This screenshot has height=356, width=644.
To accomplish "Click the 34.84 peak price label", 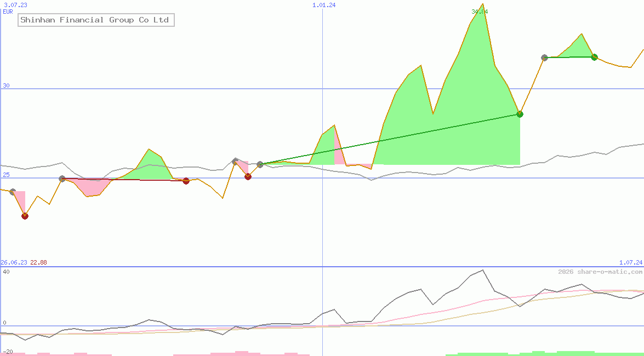I will 480,12.
